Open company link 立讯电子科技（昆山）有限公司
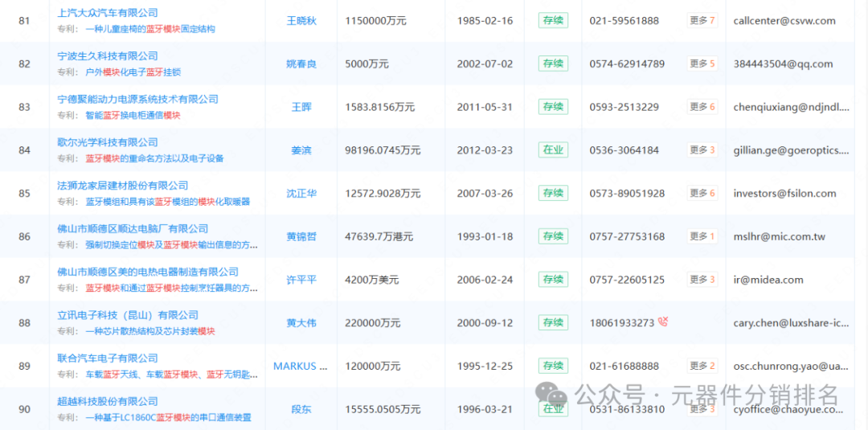868x430 pixels. click(x=128, y=315)
